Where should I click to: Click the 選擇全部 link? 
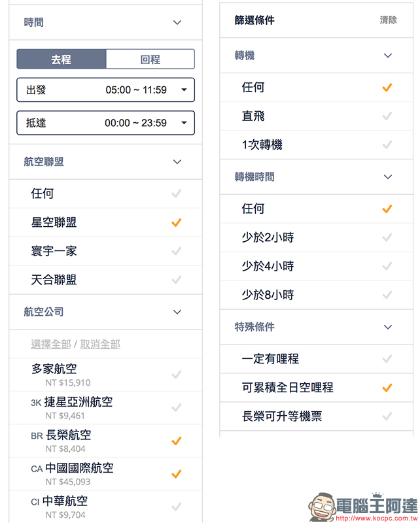coord(51,345)
